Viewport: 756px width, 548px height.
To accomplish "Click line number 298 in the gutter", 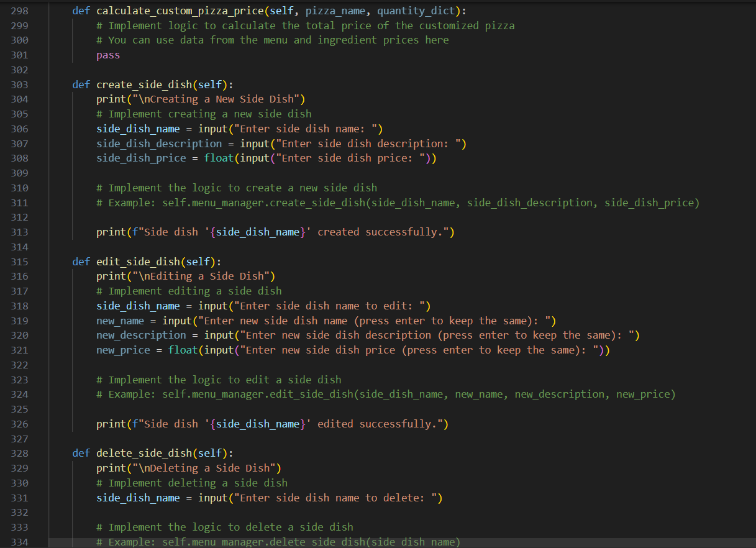I will 20,11.
